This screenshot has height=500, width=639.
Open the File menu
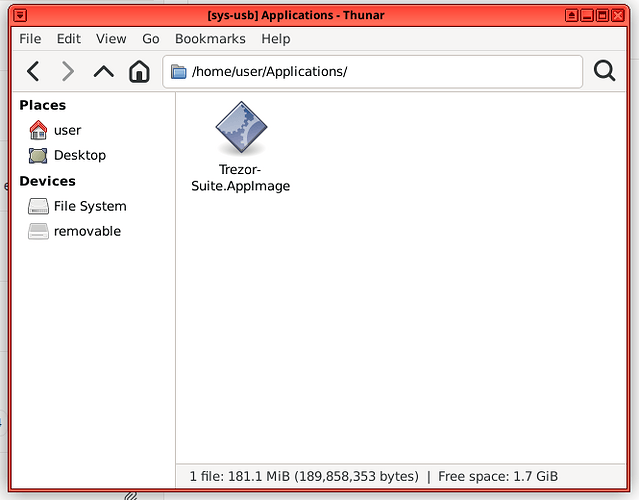pyautogui.click(x=30, y=39)
